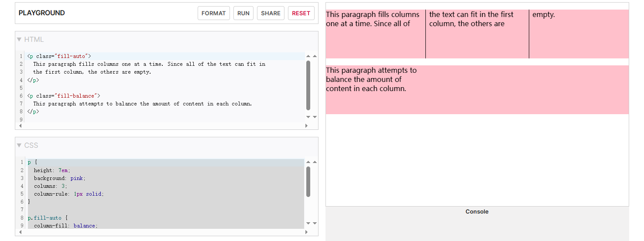The image size is (644, 241).
Task: Click up arrow directly above CSS scrollbar thumb
Action: (x=308, y=163)
